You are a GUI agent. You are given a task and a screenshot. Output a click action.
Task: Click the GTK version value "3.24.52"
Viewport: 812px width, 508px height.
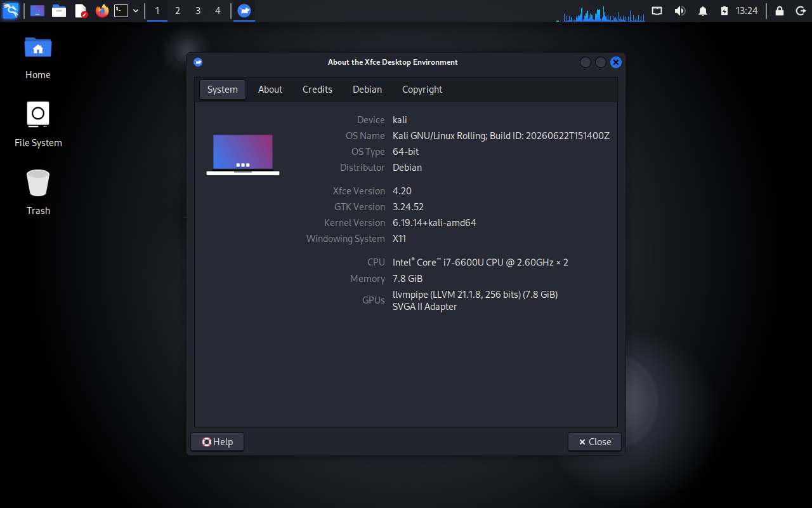coord(408,207)
